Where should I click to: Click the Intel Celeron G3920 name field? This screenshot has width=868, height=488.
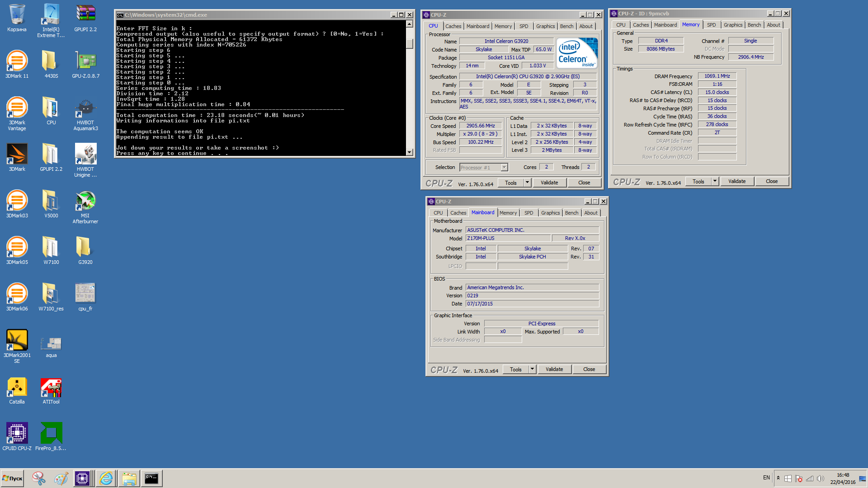[x=506, y=41]
